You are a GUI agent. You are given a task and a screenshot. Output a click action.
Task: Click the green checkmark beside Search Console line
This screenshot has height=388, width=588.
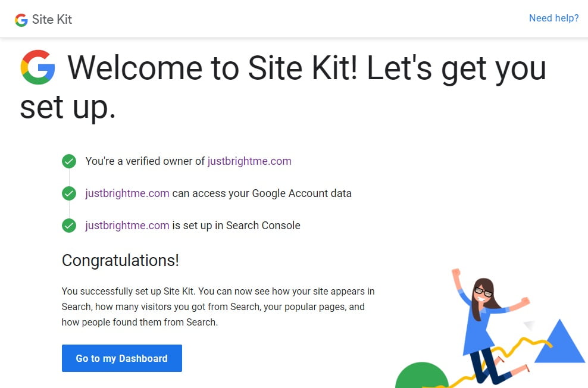(69, 226)
